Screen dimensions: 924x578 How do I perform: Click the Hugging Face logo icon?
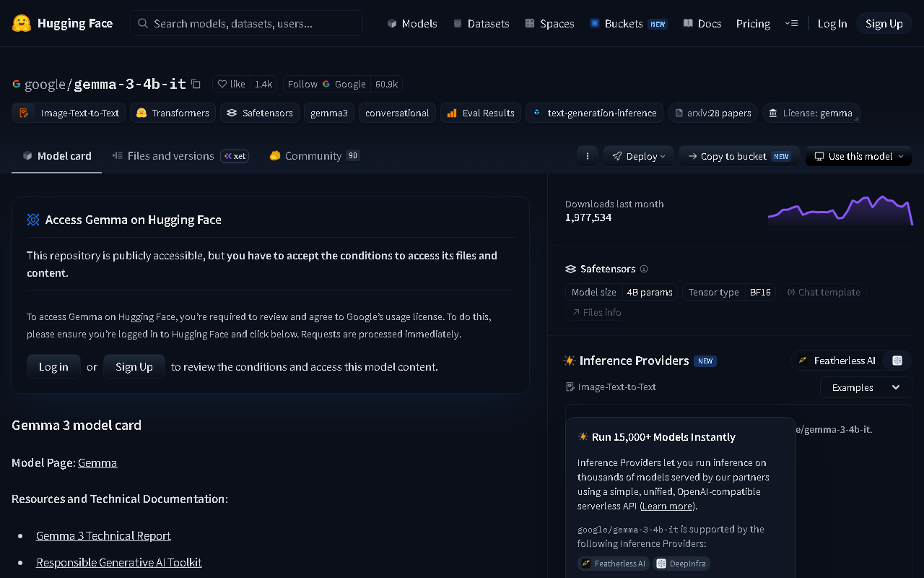click(22, 23)
